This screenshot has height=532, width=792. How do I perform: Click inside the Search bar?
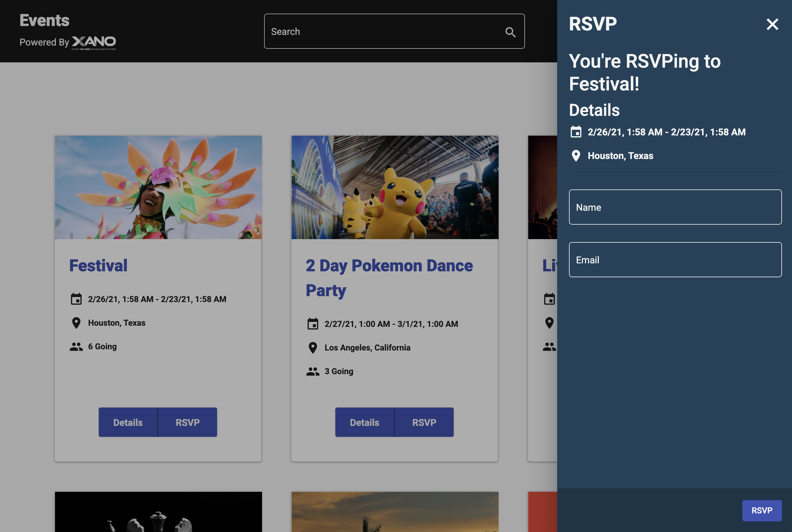(x=374, y=31)
